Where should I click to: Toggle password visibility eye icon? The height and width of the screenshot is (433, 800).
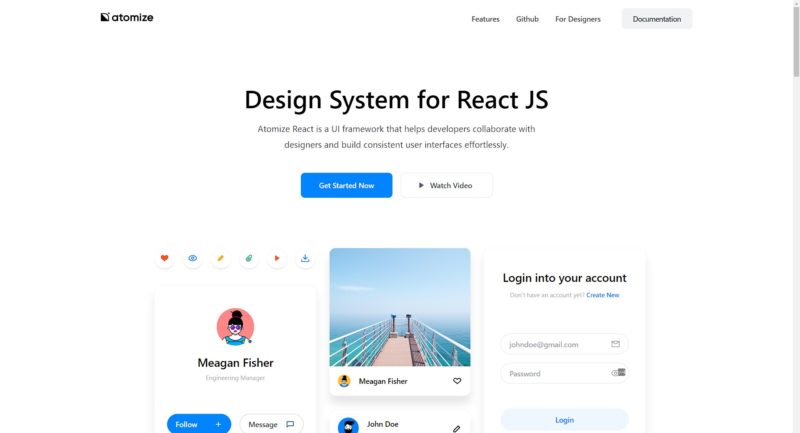(617, 373)
